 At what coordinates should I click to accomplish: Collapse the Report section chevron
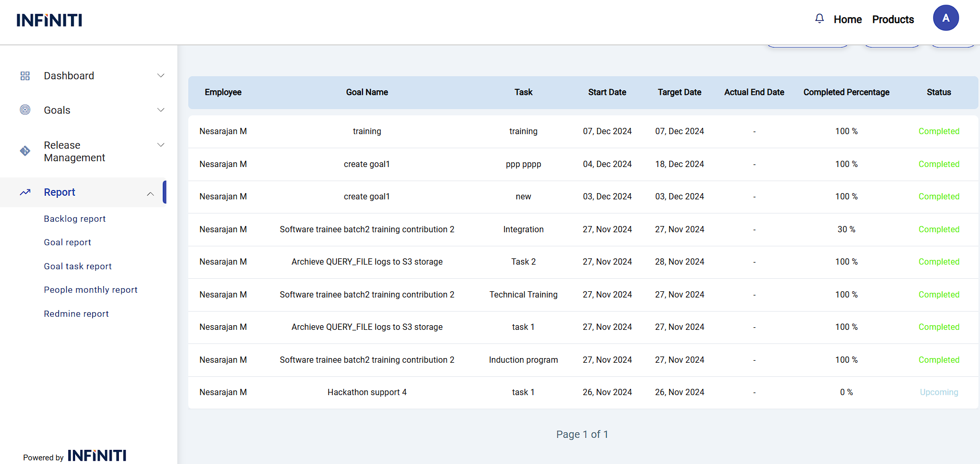pyautogui.click(x=150, y=194)
